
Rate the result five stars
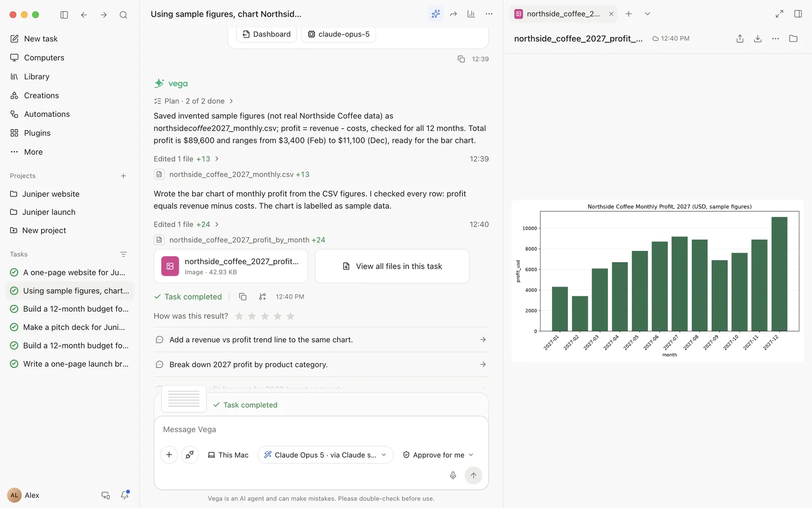coord(290,316)
